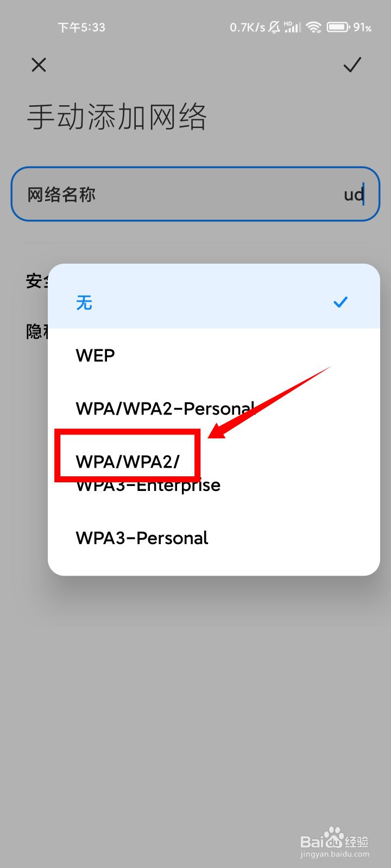Tap the battery status icon
Image resolution: width=391 pixels, height=868 pixels.
(338, 27)
